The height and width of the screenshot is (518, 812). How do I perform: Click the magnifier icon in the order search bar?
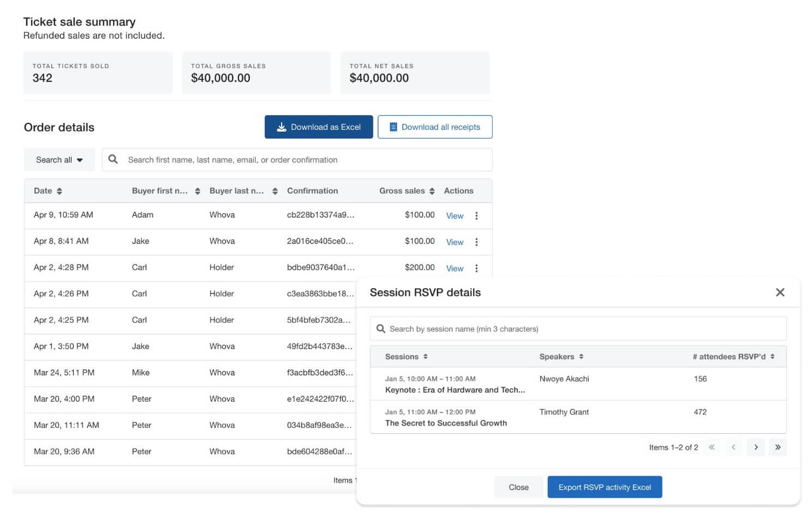pyautogui.click(x=113, y=159)
